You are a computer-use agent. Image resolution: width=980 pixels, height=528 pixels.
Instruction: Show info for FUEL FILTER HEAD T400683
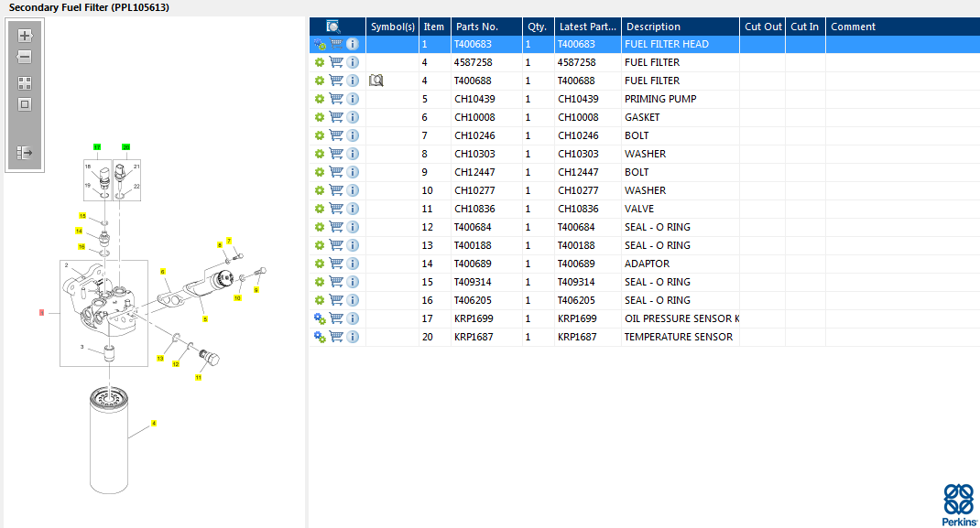[353, 44]
